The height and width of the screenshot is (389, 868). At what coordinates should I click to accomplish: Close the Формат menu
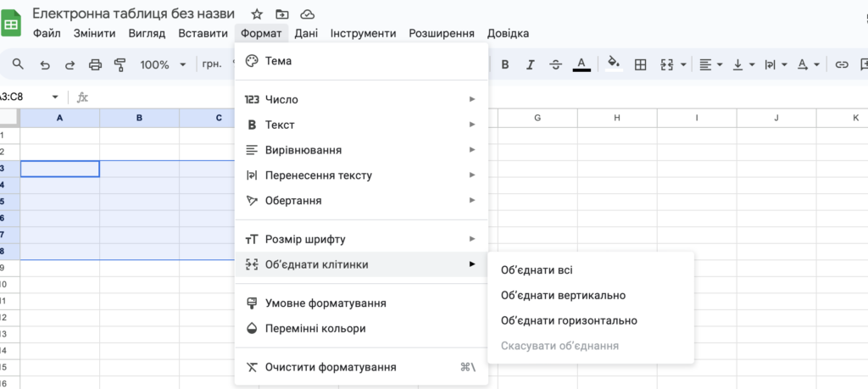click(x=261, y=33)
